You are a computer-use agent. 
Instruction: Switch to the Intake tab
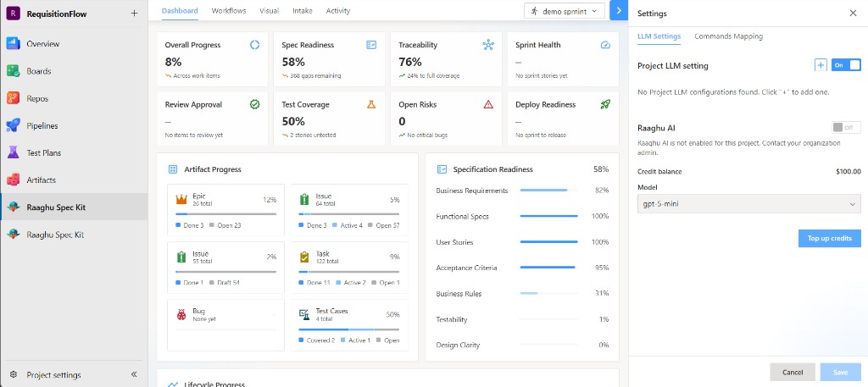[x=303, y=10]
